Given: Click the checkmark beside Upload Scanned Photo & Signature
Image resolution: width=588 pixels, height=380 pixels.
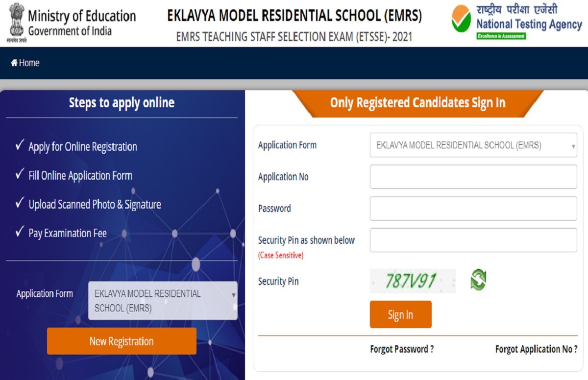Looking at the screenshot, I should pyautogui.click(x=20, y=203).
